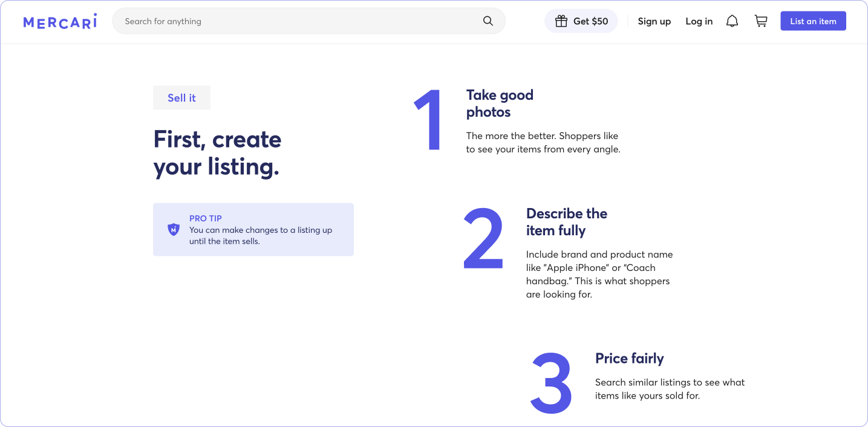The height and width of the screenshot is (427, 868).
Task: Click the Mercari shield icon in Pro Tip
Action: (x=174, y=229)
